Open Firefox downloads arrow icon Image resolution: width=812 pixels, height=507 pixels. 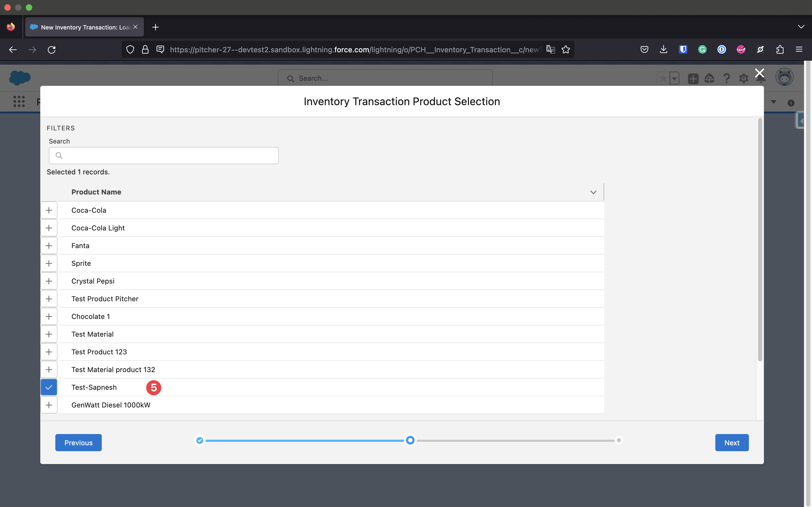pyautogui.click(x=663, y=50)
